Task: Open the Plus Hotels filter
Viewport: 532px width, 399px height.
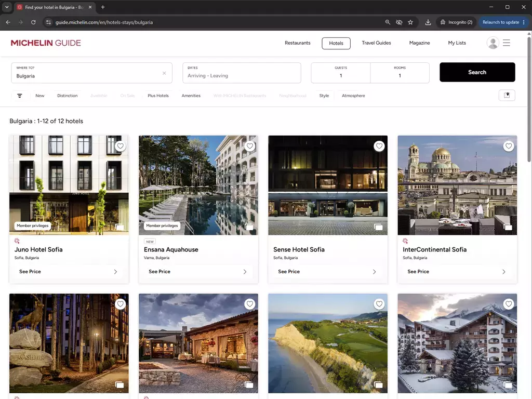Action: pos(158,96)
